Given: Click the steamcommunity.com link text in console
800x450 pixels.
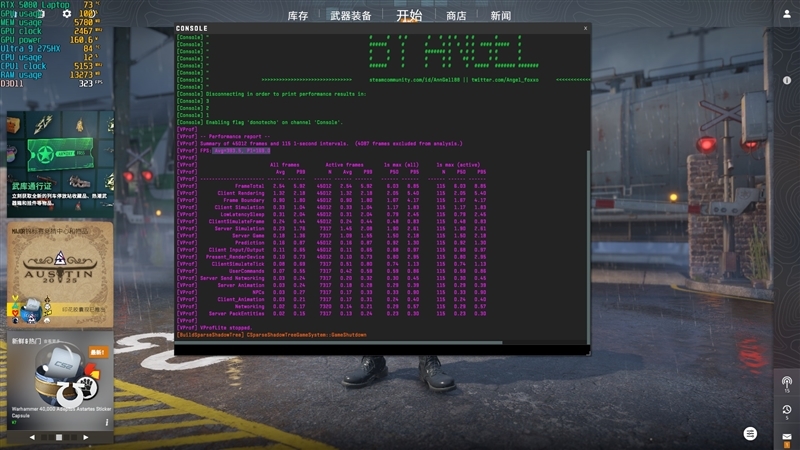Looking at the screenshot, I should coord(414,80).
